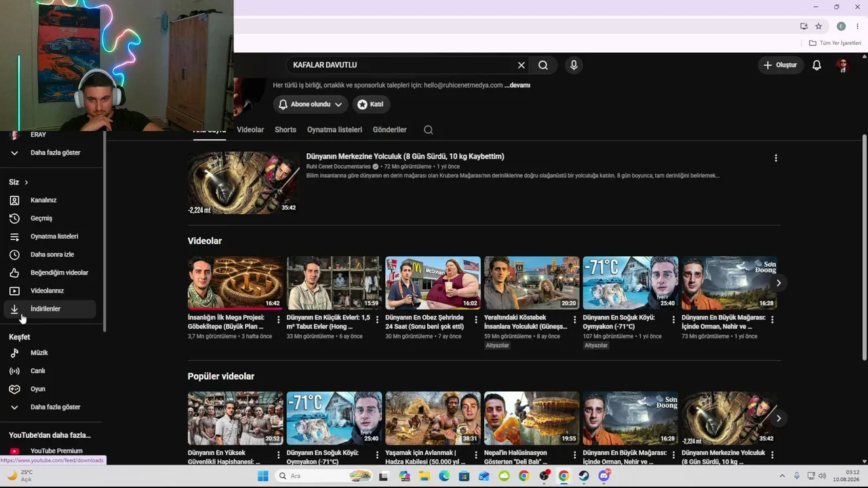Image resolution: width=868 pixels, height=488 pixels.
Task: Play the 19:55 Nepal Deli Balı thumbnail
Action: click(532, 418)
